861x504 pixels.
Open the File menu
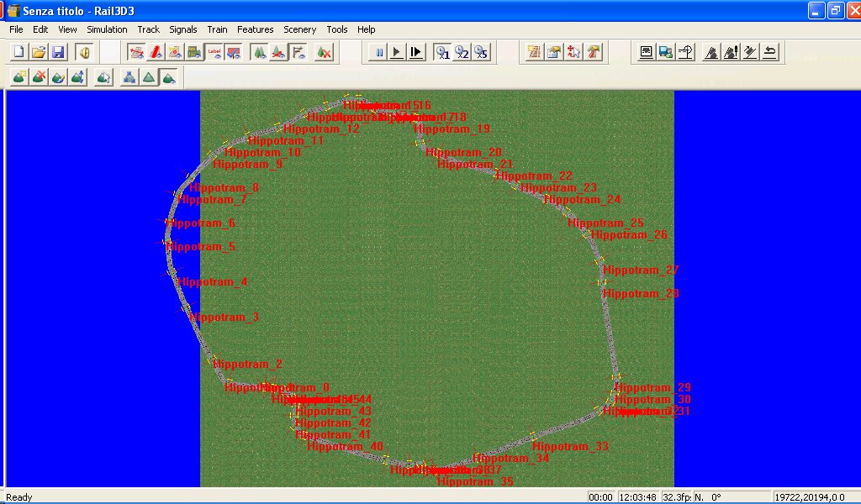click(17, 29)
